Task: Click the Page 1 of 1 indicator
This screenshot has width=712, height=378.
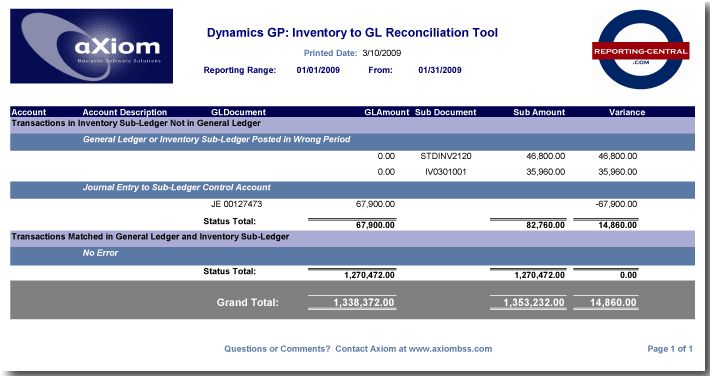Action: point(670,349)
